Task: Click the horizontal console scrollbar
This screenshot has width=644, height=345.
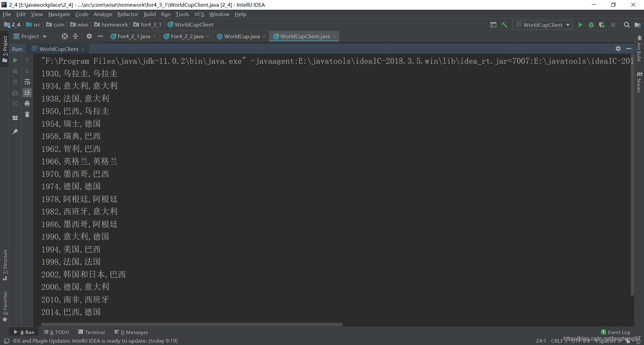Action: (192, 324)
